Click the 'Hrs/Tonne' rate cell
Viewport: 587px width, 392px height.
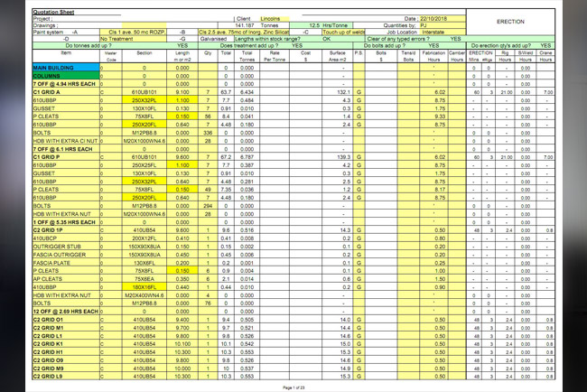point(321,25)
